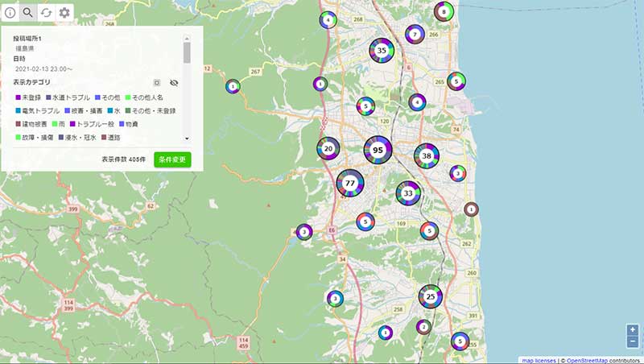The width and height of the screenshot is (644, 364).
Task: Open the info panel icon
Action: [x=10, y=12]
